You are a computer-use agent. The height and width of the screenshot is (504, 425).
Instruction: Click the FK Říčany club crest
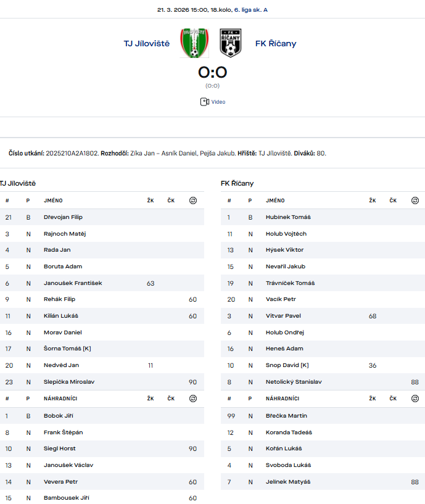point(231,43)
